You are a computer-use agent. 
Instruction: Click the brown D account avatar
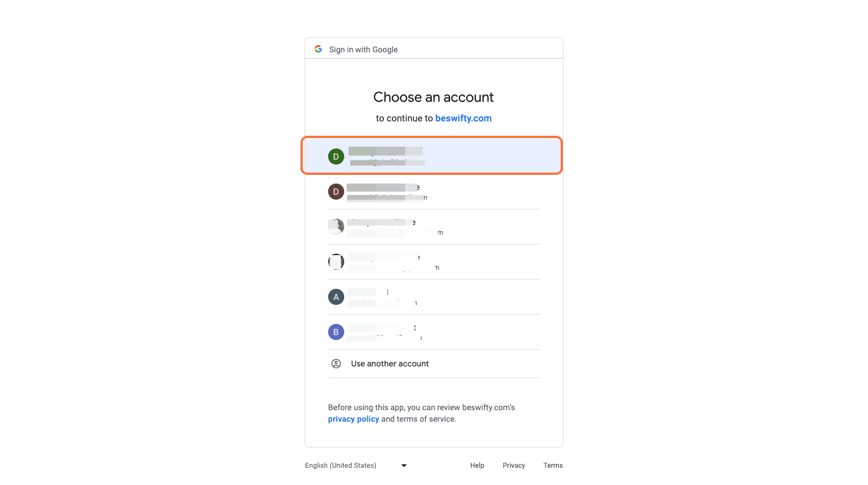click(336, 192)
